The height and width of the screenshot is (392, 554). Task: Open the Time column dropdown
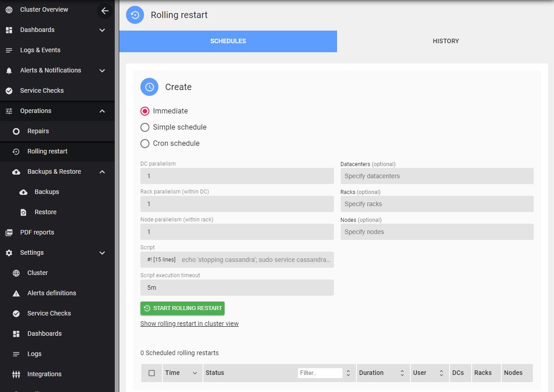point(195,373)
